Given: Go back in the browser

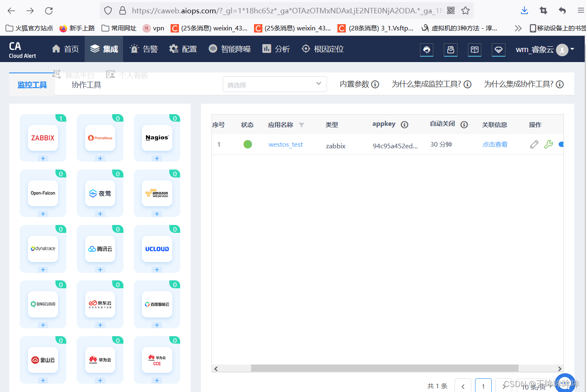Looking at the screenshot, I should pyautogui.click(x=11, y=10).
